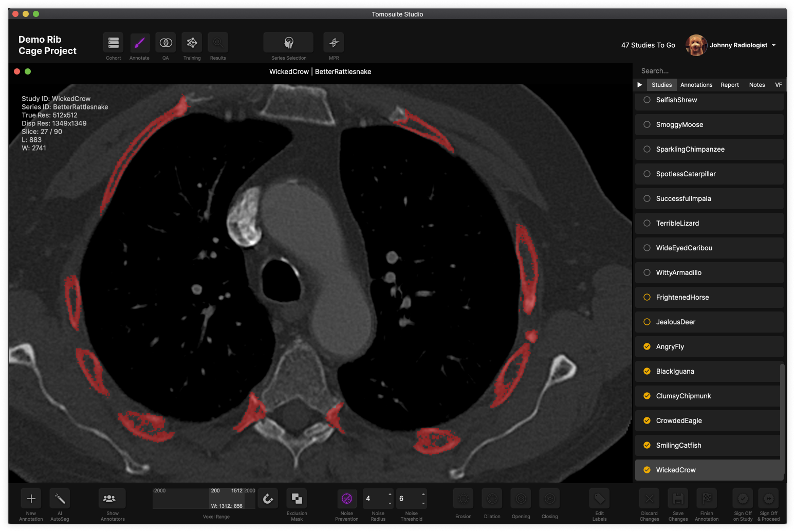Click the New Annotation plus icon
795x532 pixels.
31,499
